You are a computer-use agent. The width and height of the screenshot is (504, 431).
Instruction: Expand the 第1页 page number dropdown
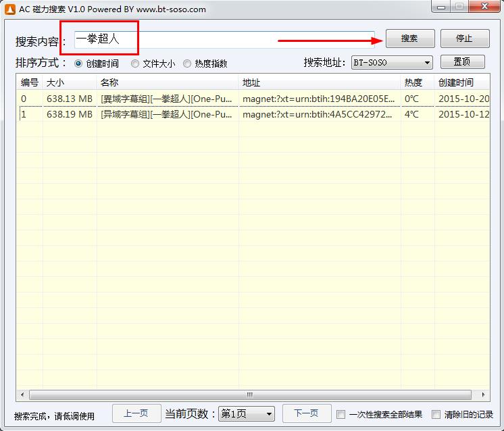coord(247,413)
